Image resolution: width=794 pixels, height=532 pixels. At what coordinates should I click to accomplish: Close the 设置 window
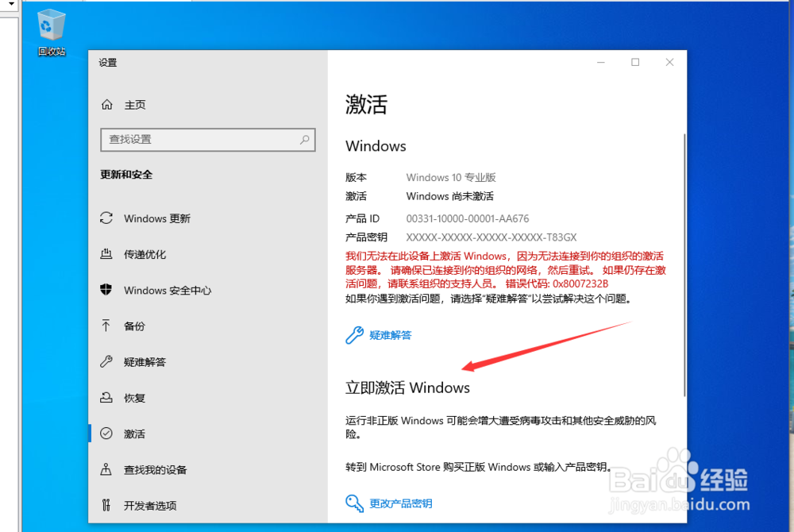[x=669, y=62]
